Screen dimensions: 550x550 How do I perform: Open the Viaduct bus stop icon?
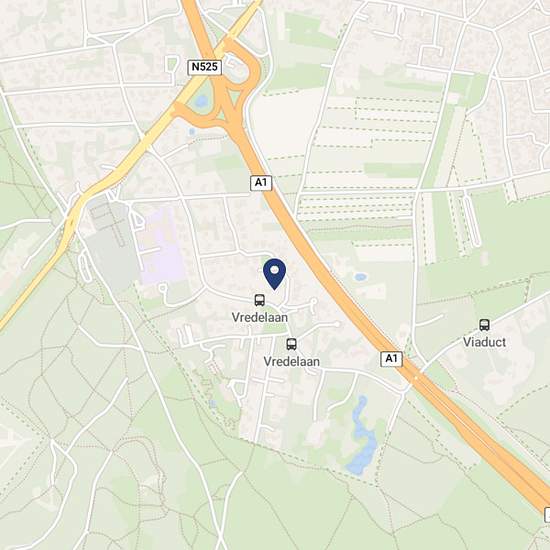(x=484, y=325)
